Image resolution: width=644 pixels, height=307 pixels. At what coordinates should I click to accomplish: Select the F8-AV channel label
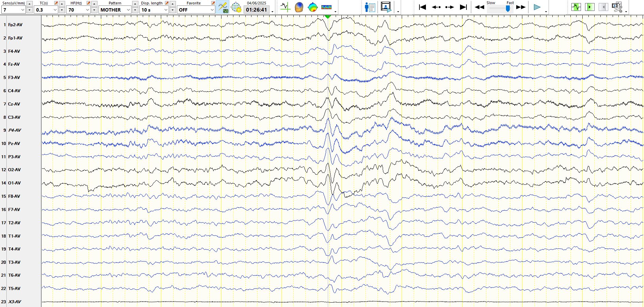point(14,196)
